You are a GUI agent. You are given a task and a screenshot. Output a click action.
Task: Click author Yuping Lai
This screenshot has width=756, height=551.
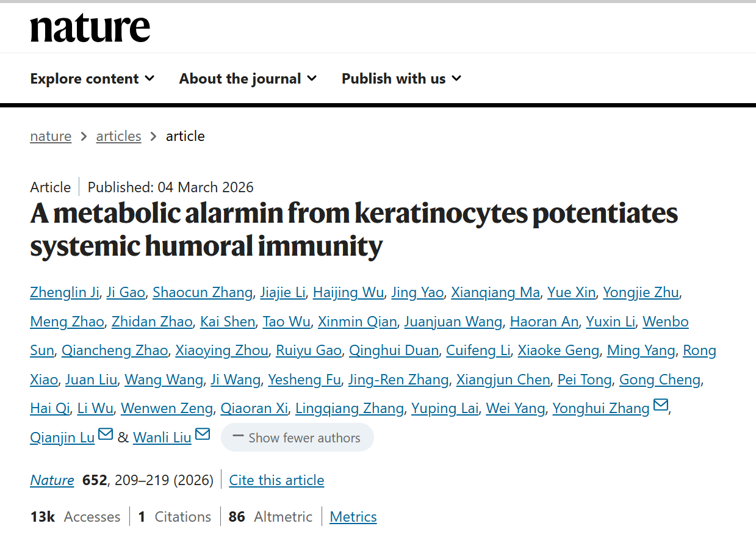click(x=445, y=408)
